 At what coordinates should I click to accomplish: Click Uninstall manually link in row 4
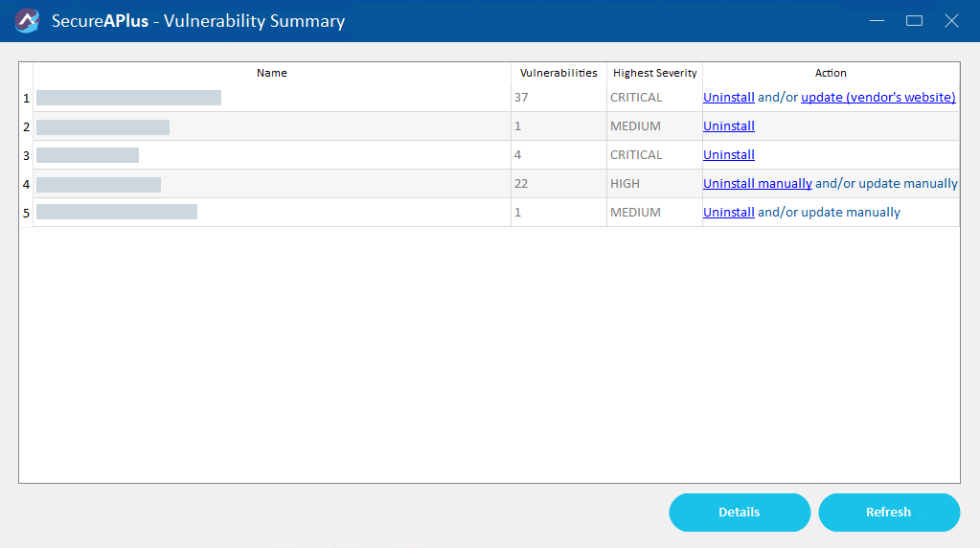coord(758,184)
